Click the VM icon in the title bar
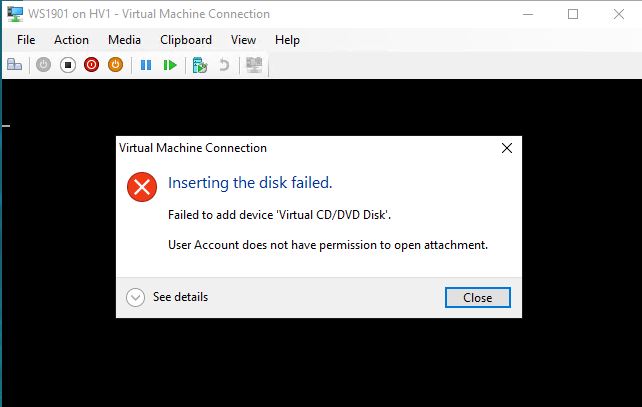 pos(13,14)
